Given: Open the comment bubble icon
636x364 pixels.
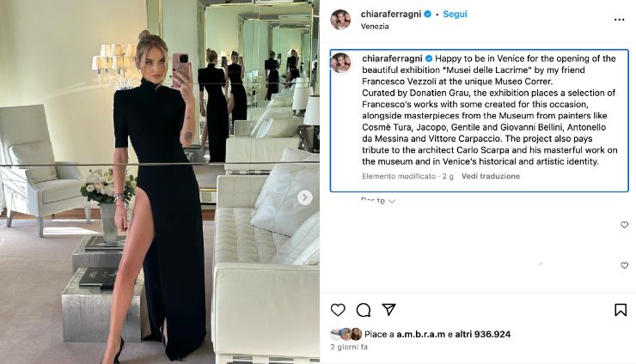Looking at the screenshot, I should coord(364,310).
